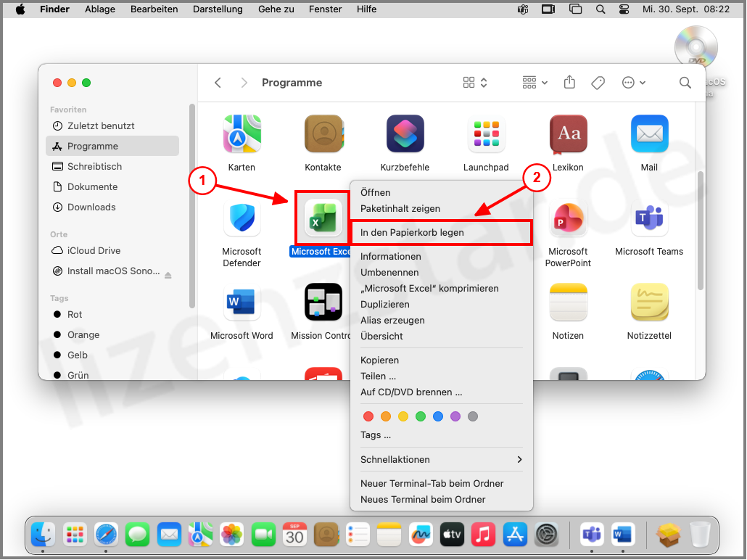Open the Gehe zu menu

[276, 9]
